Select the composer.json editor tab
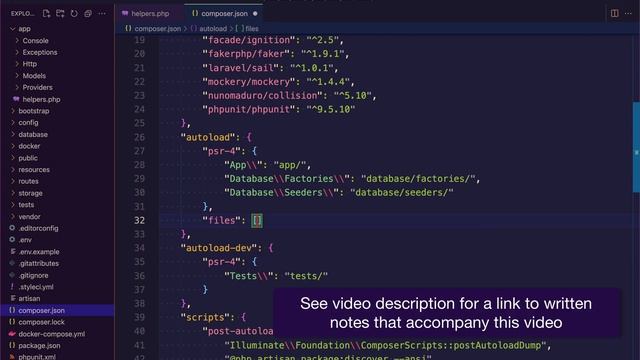This screenshot has height=360, width=640. coord(224,13)
